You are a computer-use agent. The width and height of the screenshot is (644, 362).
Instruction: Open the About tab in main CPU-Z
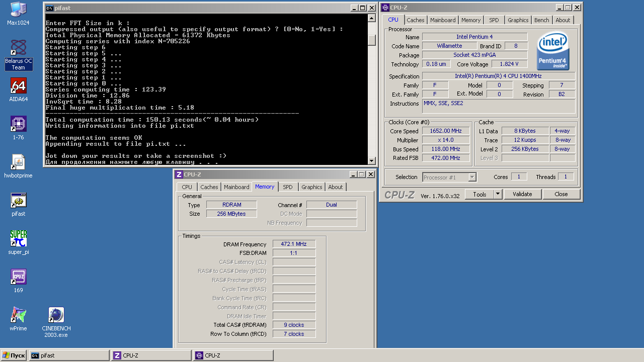563,20
